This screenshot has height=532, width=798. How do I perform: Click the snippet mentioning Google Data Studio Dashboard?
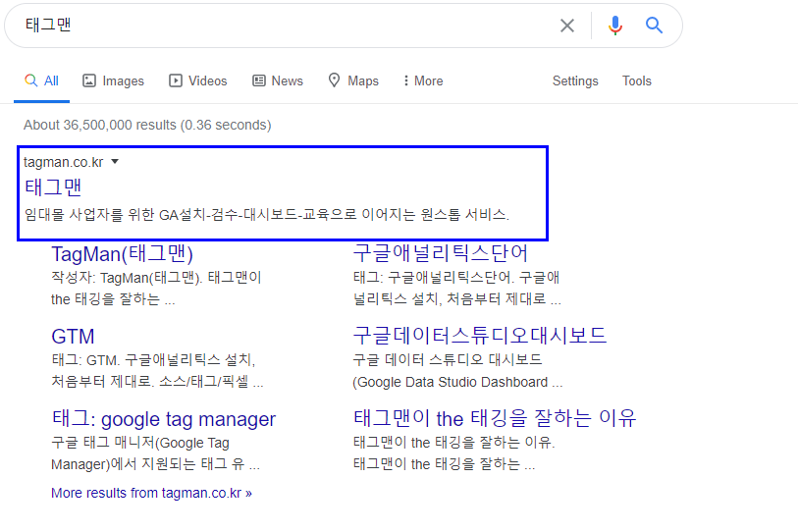pyautogui.click(x=457, y=371)
